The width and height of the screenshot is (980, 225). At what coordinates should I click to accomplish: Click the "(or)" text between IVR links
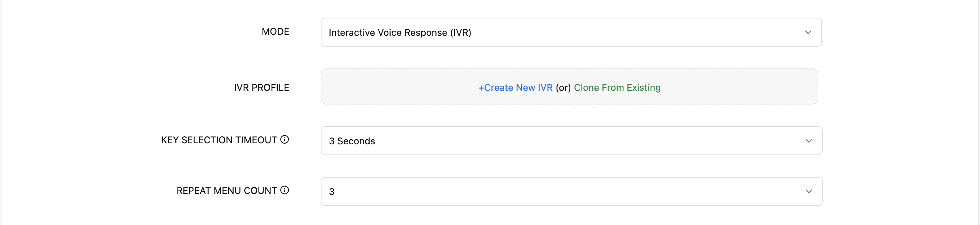(x=563, y=88)
